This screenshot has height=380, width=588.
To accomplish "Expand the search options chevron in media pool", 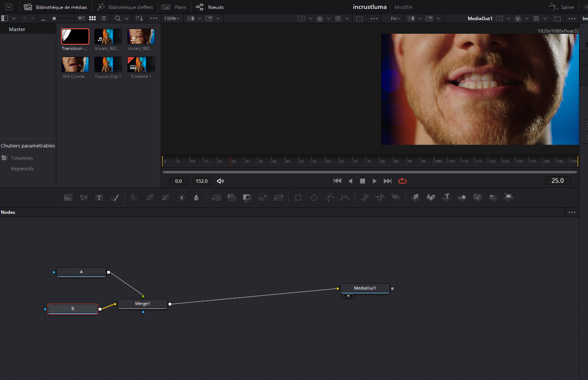I will pyautogui.click(x=127, y=18).
